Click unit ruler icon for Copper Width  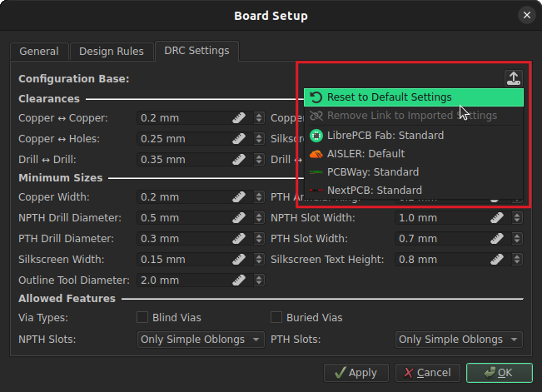(238, 197)
